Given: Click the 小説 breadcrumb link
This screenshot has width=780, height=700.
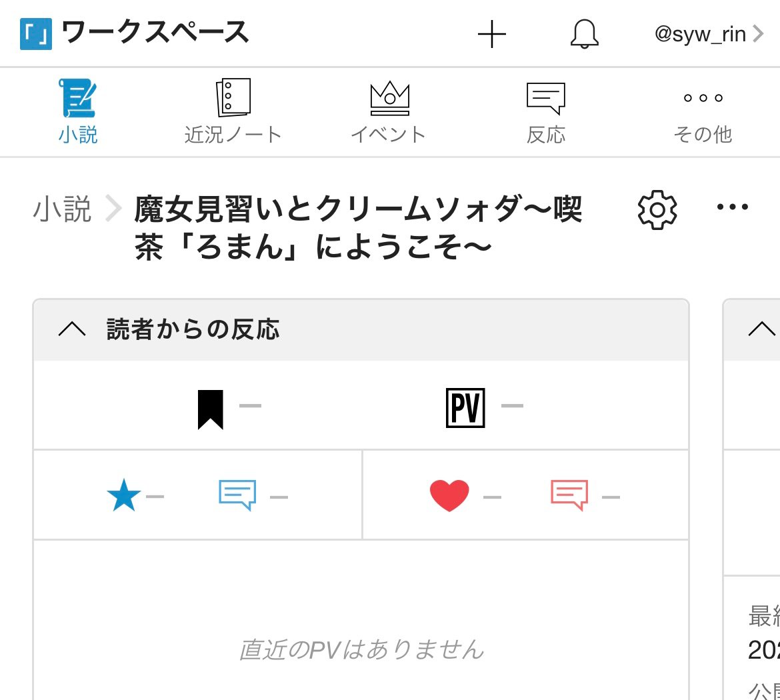Looking at the screenshot, I should tap(62, 209).
